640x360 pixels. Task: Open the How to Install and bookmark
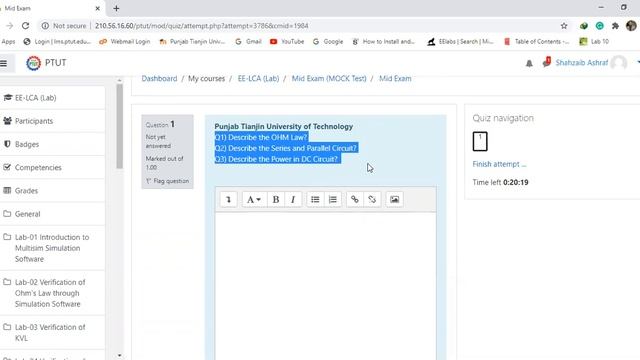coord(383,42)
